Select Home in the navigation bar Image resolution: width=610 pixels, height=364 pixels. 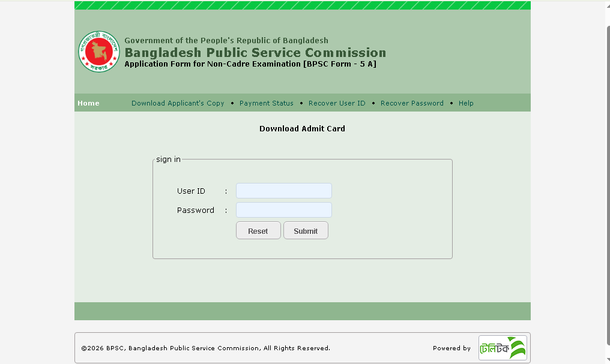click(88, 103)
